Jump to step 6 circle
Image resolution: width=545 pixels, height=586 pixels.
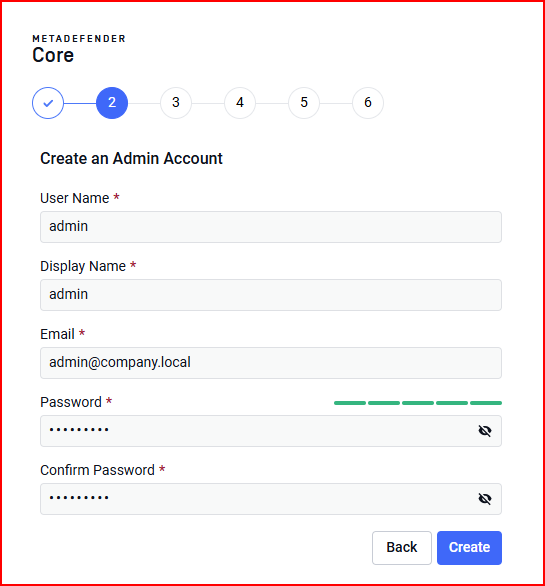pos(368,103)
